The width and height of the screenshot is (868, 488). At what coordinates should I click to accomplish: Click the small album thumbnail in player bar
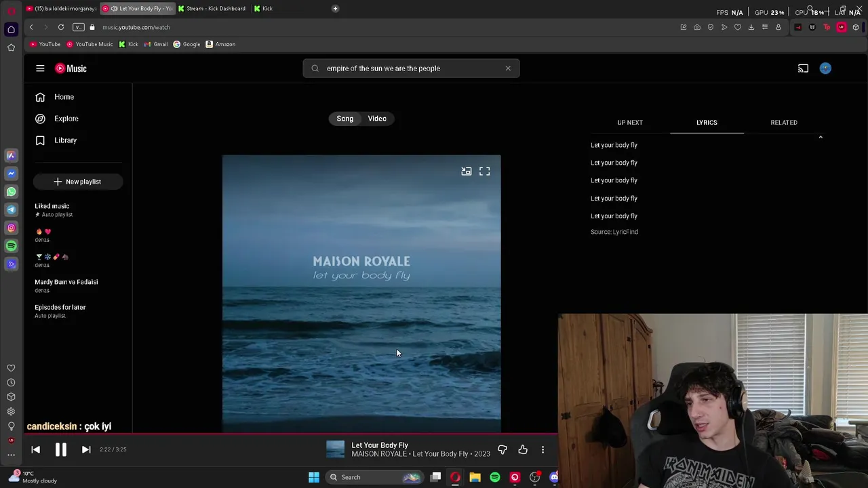click(x=336, y=449)
